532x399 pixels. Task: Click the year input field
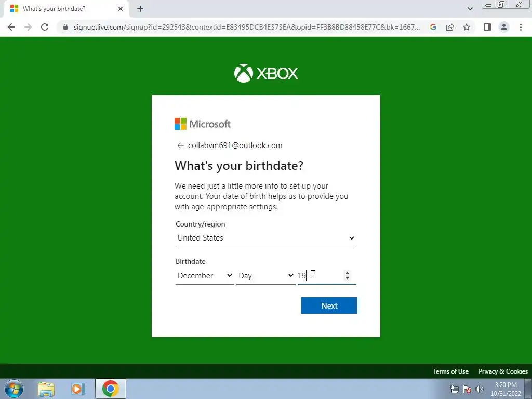tap(327, 275)
